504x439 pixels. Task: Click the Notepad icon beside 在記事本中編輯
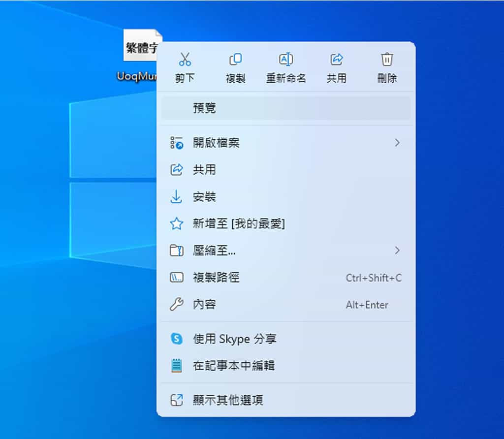pyautogui.click(x=177, y=366)
